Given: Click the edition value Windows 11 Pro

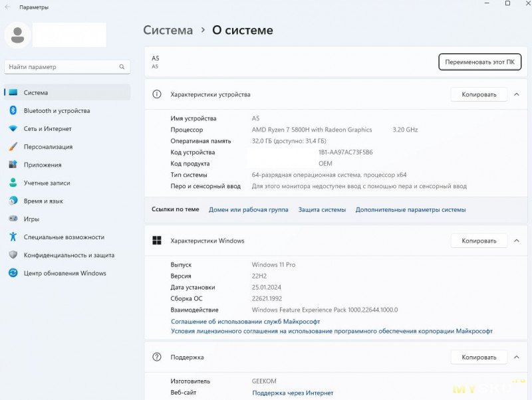Looking at the screenshot, I should [x=273, y=264].
